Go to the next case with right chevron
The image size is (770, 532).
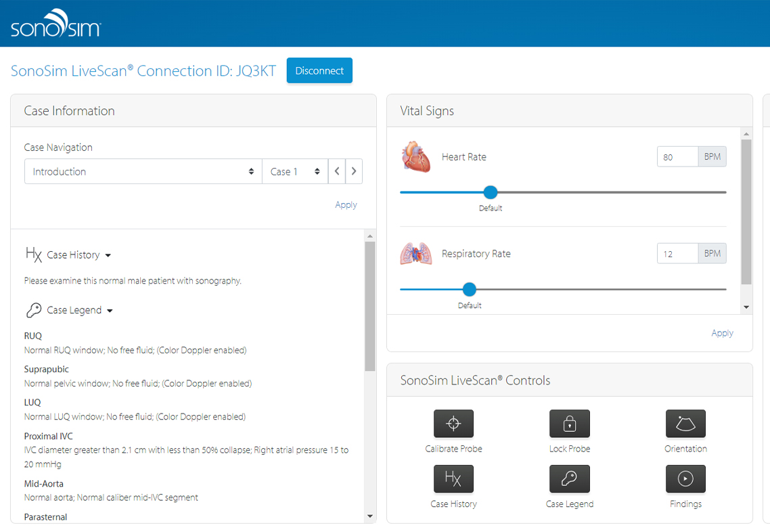pos(354,171)
